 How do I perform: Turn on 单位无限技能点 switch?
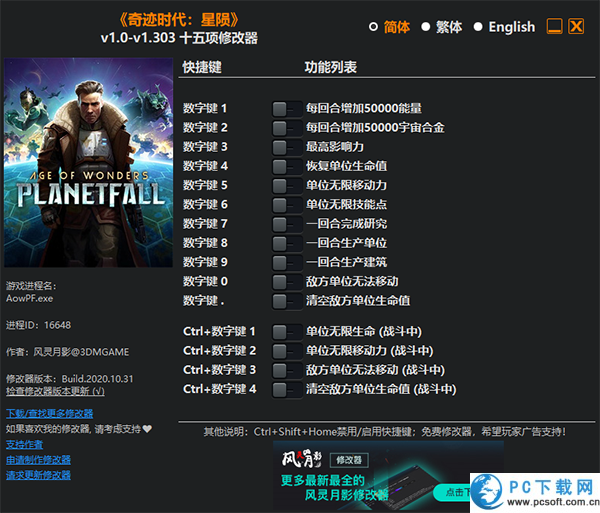pos(287,205)
